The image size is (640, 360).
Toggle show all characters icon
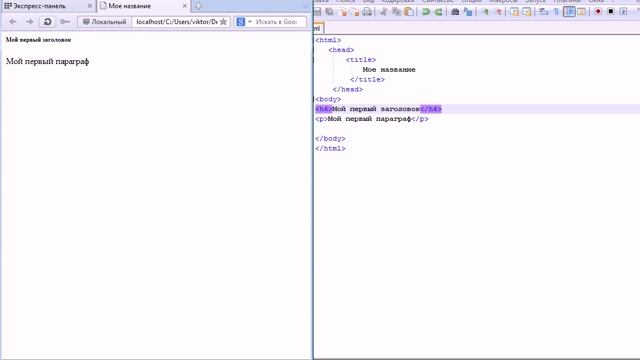(x=556, y=12)
